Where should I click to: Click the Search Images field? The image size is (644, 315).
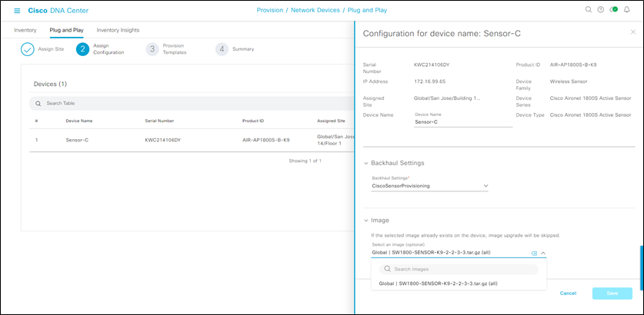point(459,269)
